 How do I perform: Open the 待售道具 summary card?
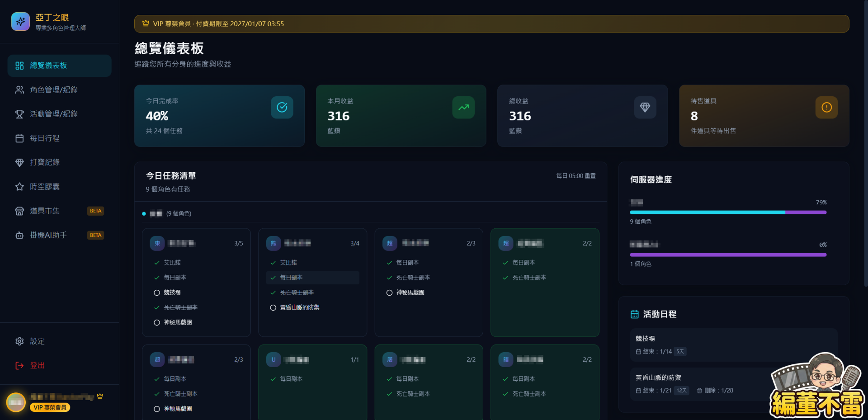pyautogui.click(x=764, y=116)
